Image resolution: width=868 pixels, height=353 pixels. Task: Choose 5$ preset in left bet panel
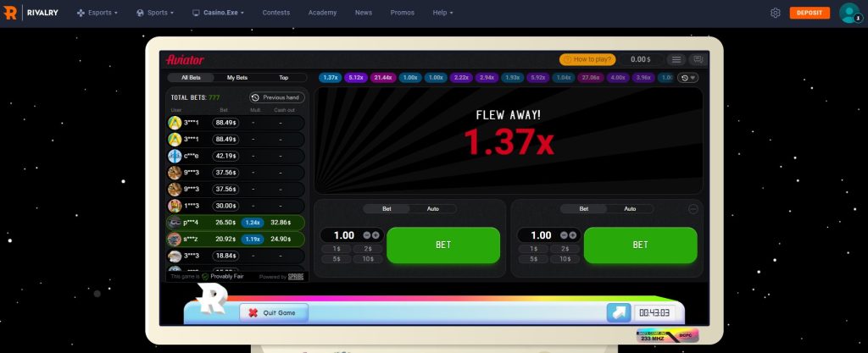pos(336,259)
